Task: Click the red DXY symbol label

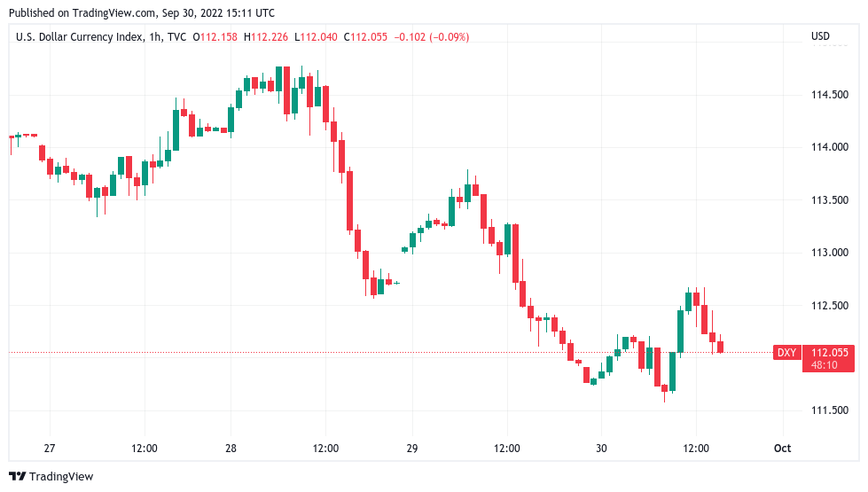Action: click(x=786, y=353)
